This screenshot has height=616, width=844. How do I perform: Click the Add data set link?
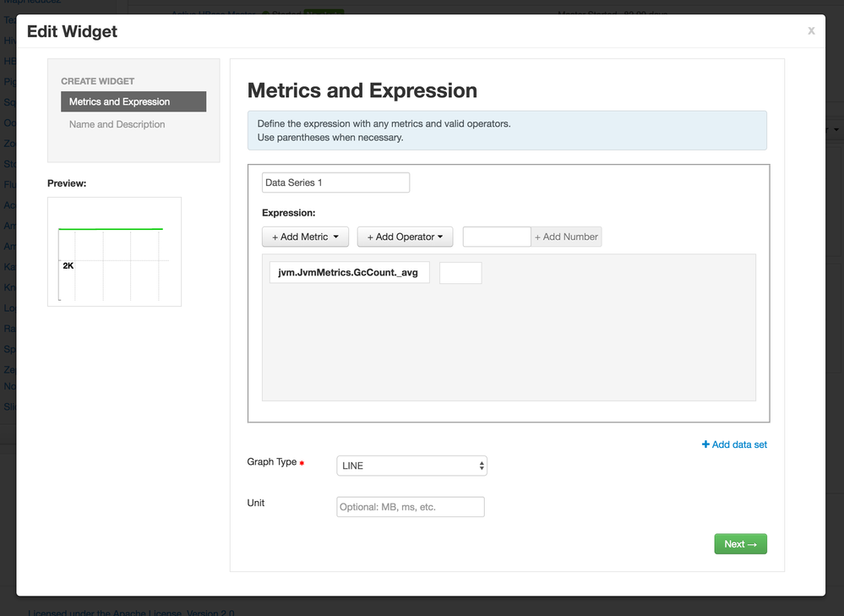[739, 444]
